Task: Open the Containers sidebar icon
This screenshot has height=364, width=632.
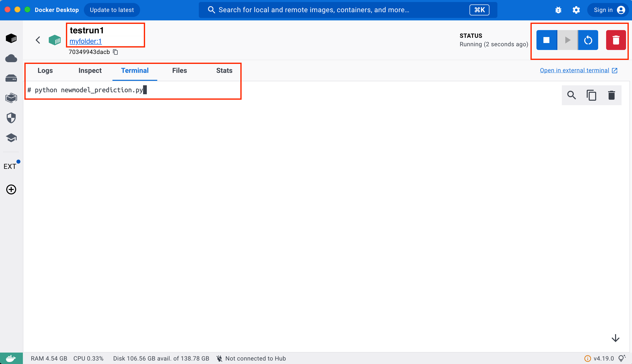Action: tap(11, 38)
